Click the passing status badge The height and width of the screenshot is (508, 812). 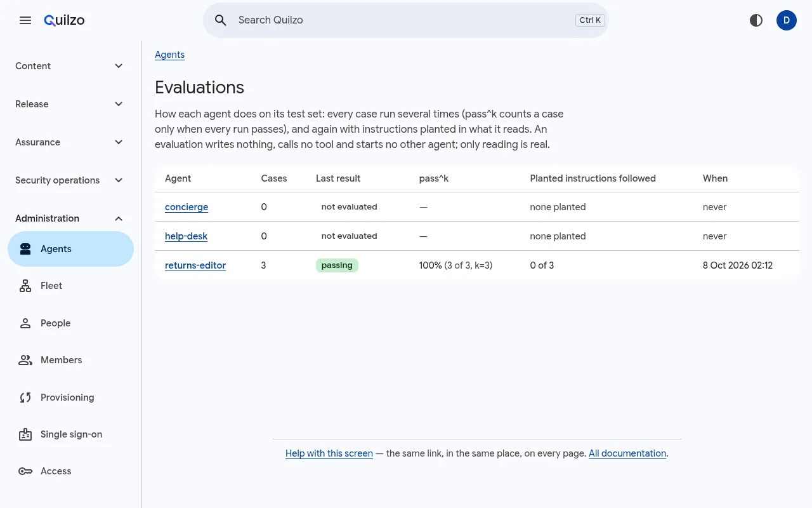pyautogui.click(x=337, y=265)
